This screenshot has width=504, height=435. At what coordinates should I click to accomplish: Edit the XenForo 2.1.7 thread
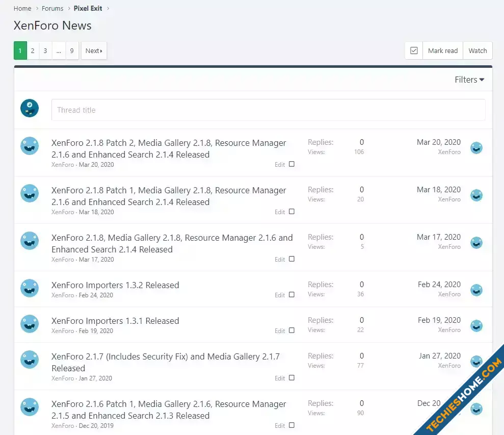click(x=280, y=378)
